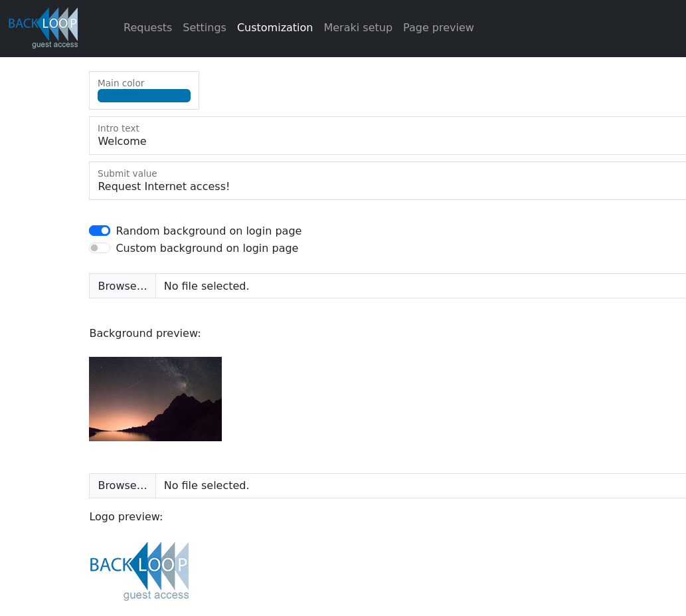Click the Background preview label

coord(145,333)
